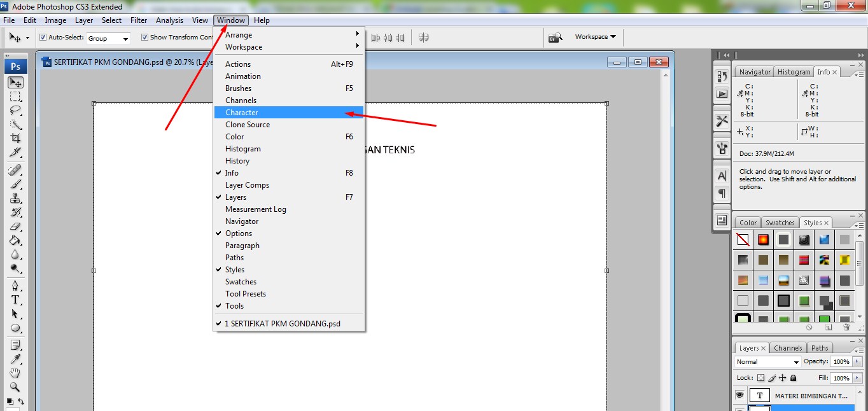Select the Move tool in the toolbox
Image resolution: width=868 pixels, height=411 pixels.
15,83
